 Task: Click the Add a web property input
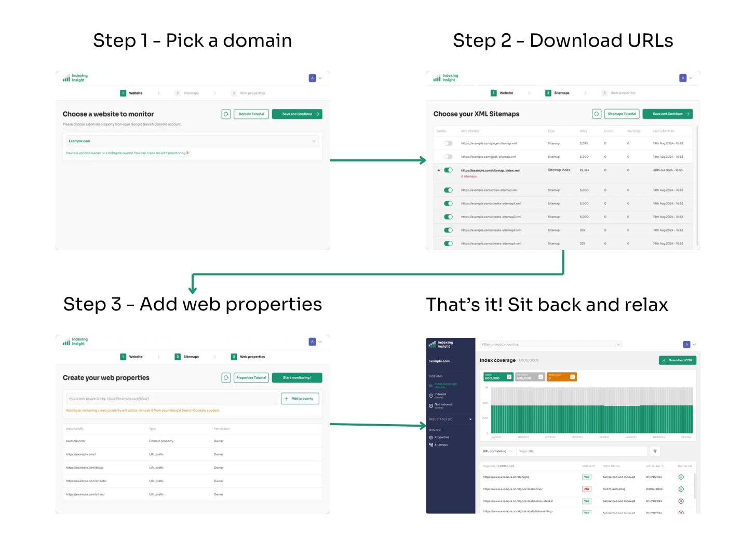click(x=172, y=399)
